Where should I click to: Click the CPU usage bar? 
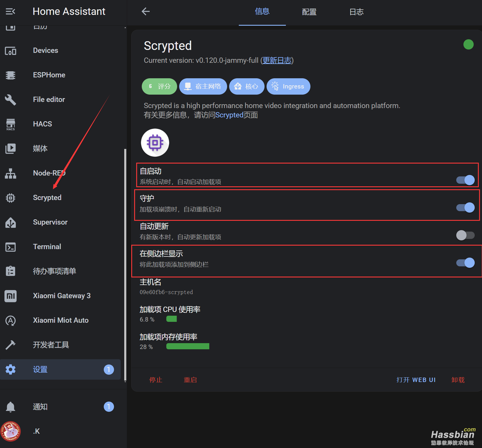172,319
